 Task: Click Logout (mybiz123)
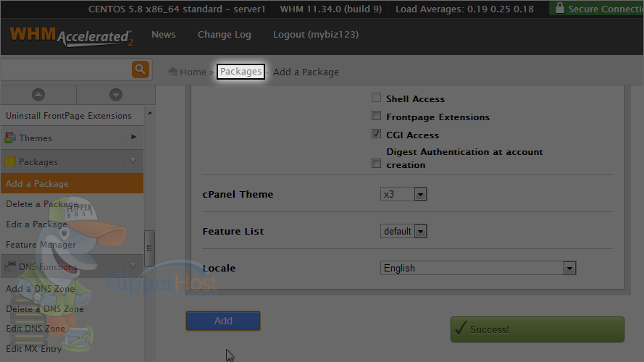point(316,35)
